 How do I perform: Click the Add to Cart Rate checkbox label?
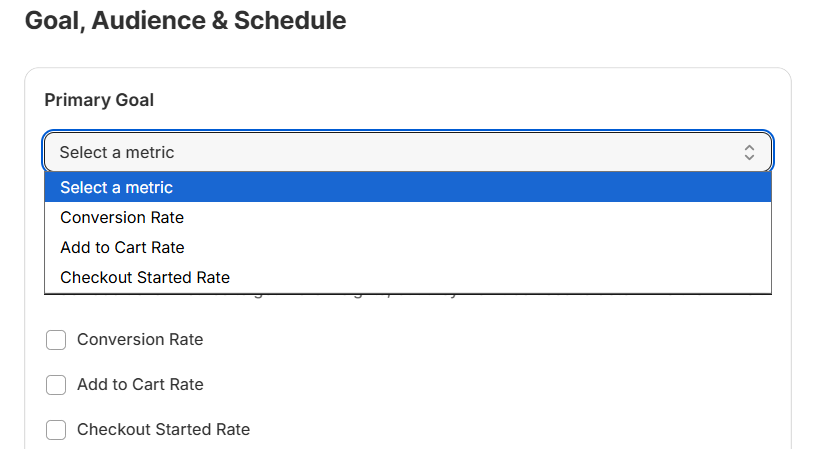(x=140, y=385)
